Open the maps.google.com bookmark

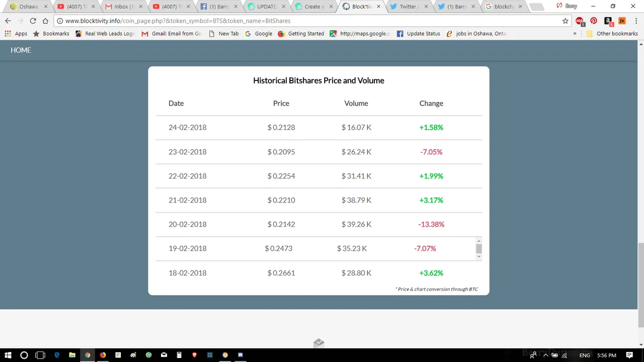click(x=360, y=34)
